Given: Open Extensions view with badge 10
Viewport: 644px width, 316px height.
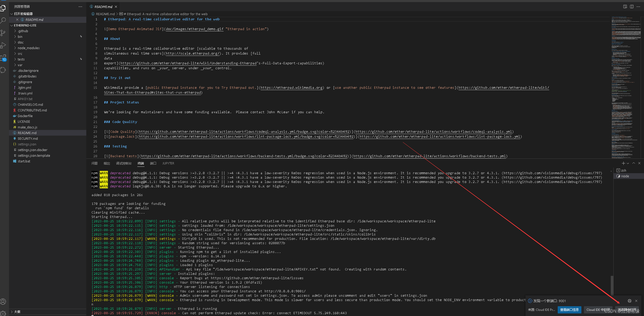Looking at the screenshot, I should tap(3, 58).
